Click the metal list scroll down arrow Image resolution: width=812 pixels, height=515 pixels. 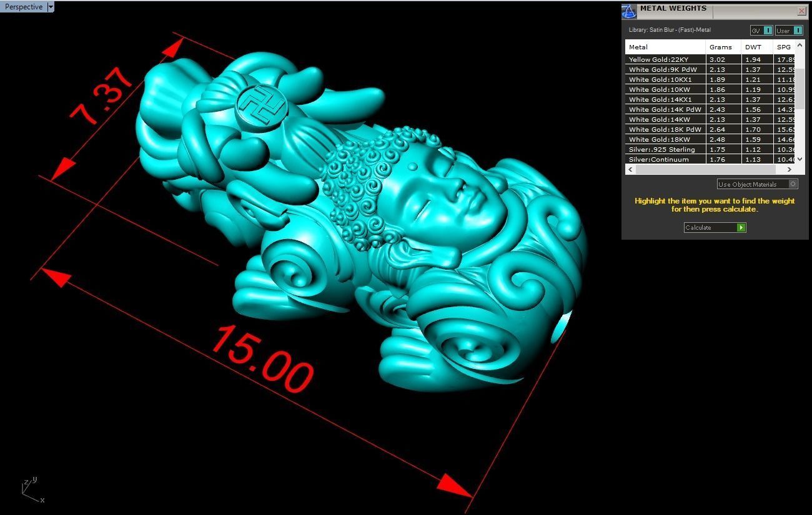800,159
